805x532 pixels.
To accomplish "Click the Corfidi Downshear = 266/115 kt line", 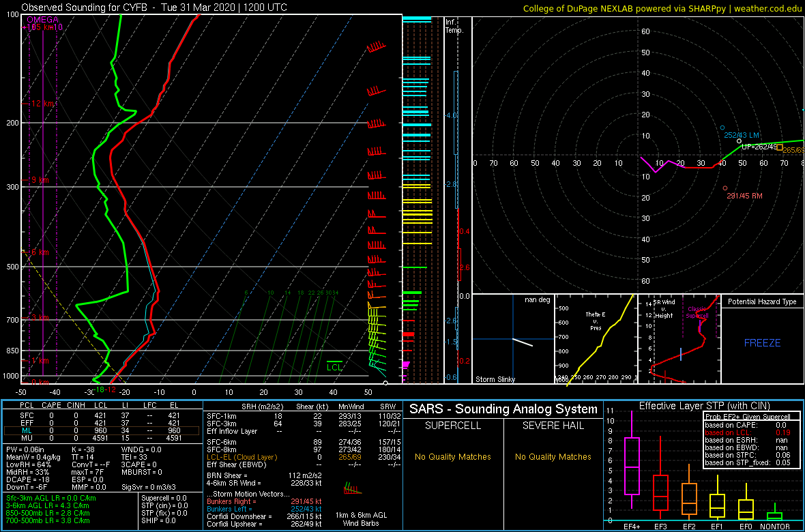I will [264, 516].
